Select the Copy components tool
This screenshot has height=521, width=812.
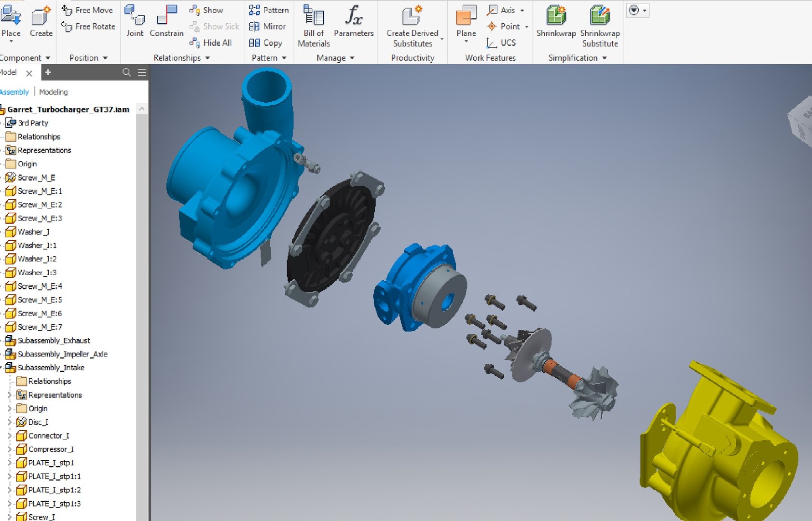click(x=265, y=42)
